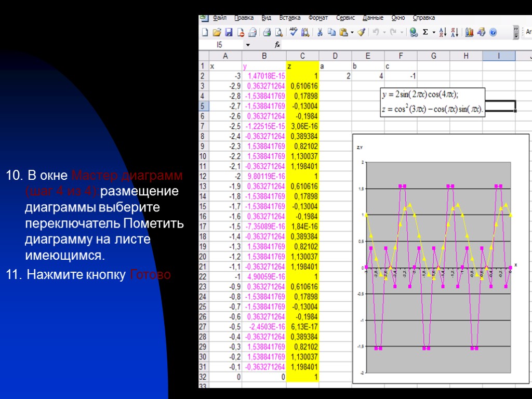Open the Данные menu
532x399 pixels.
coord(373,18)
